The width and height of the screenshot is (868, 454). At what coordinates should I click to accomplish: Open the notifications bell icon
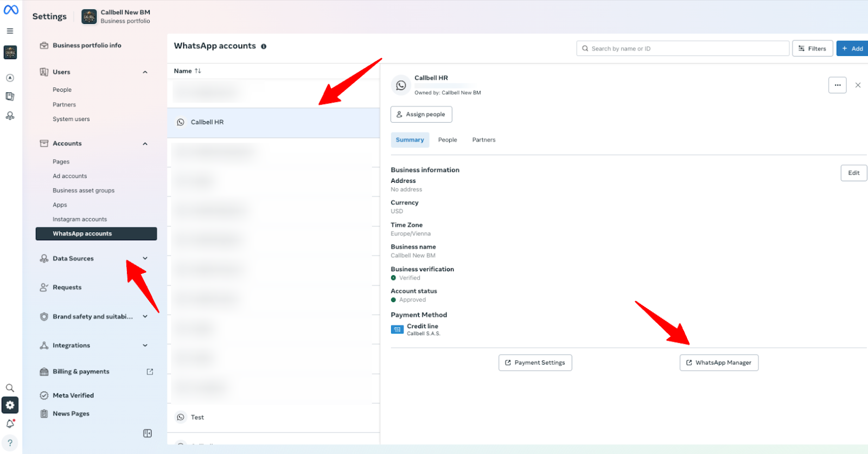tap(10, 424)
